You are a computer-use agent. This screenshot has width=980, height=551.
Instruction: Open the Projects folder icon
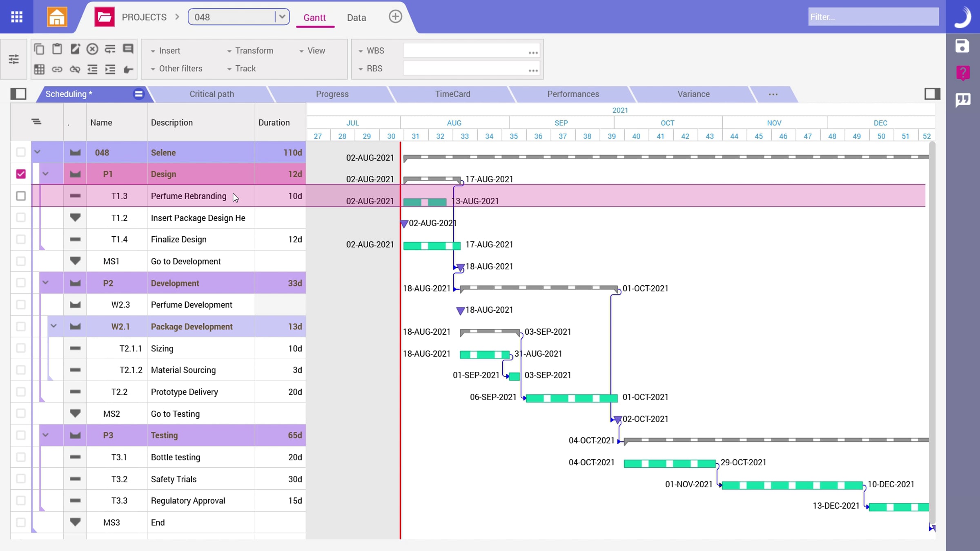(105, 17)
